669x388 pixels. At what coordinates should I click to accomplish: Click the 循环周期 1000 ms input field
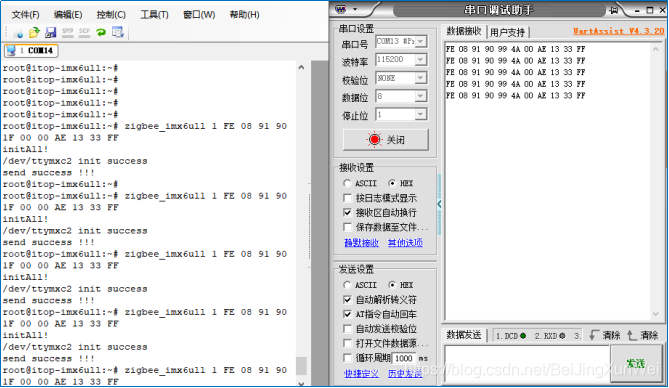pyautogui.click(x=404, y=358)
